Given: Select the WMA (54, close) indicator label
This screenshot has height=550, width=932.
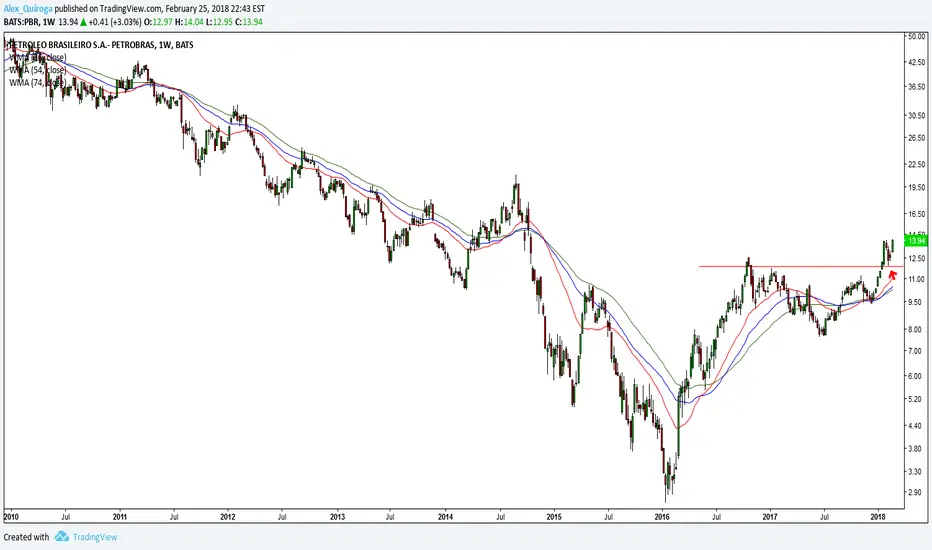Looking at the screenshot, I should pyautogui.click(x=37, y=70).
